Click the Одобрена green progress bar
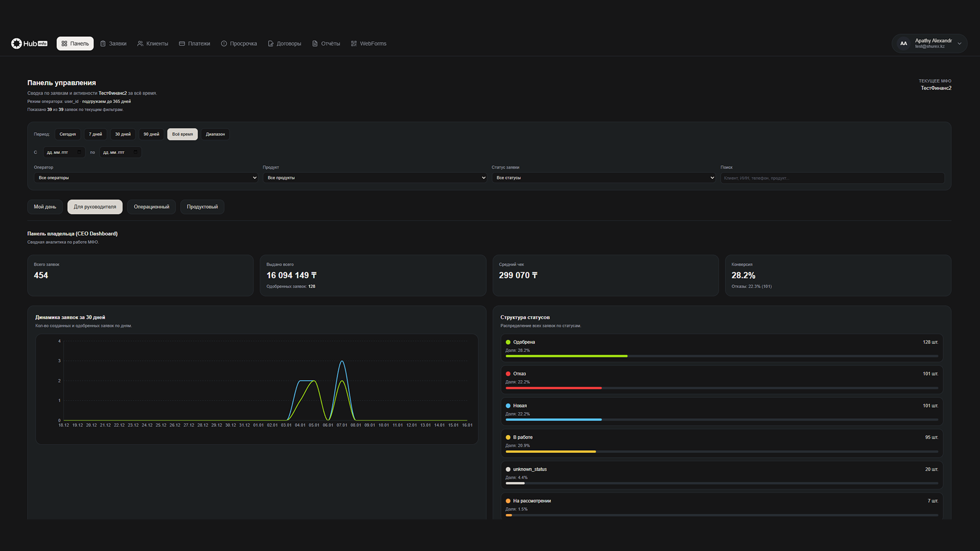Viewport: 980px width, 551px height. [566, 356]
